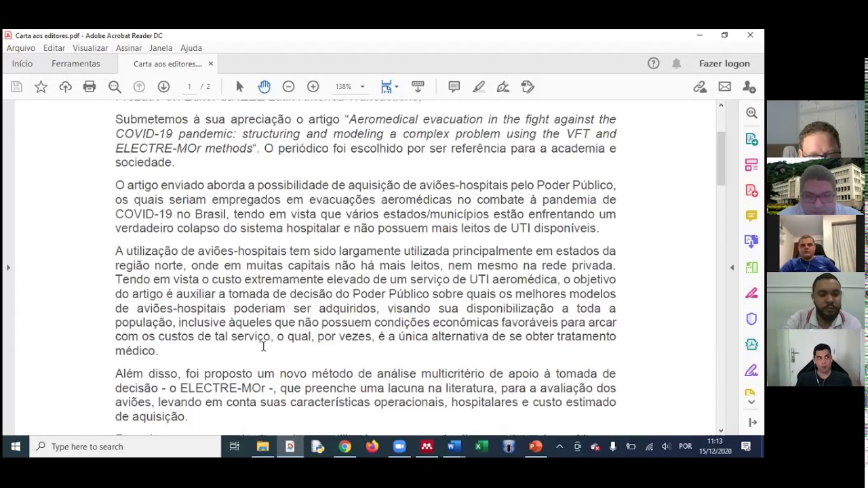Open the notifications bell
Image resolution: width=868 pixels, height=488 pixels.
(x=676, y=64)
